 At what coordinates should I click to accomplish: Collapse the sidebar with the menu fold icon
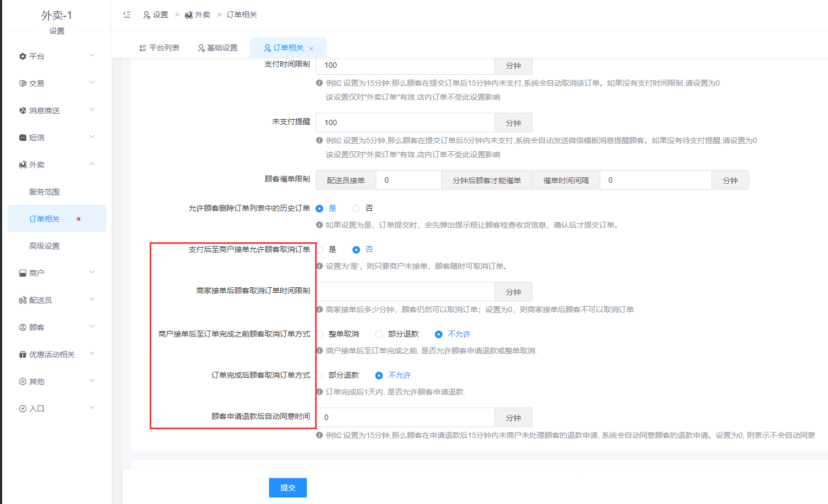click(x=127, y=15)
